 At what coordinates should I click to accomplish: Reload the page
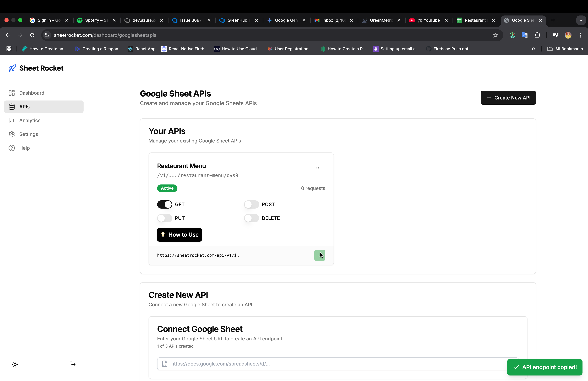[x=32, y=35]
